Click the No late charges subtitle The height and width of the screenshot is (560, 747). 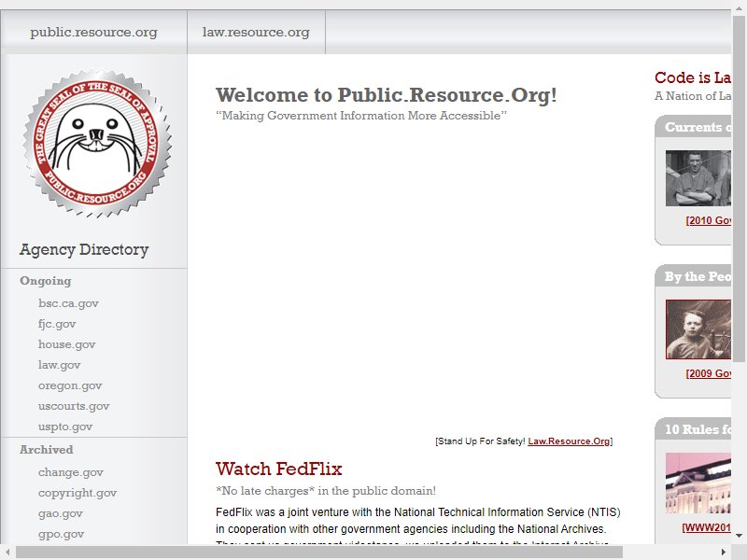pos(326,491)
